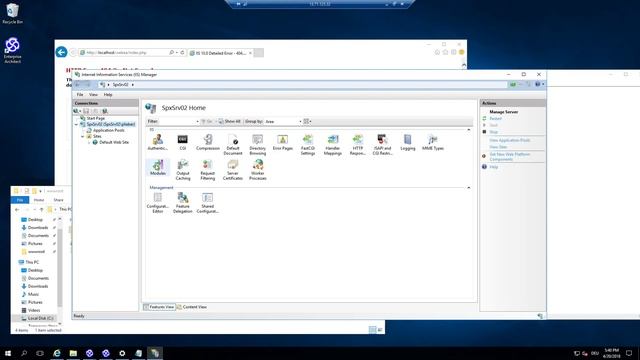The height and width of the screenshot is (360, 640).
Task: Select the Modules feature icon
Action: 158,168
